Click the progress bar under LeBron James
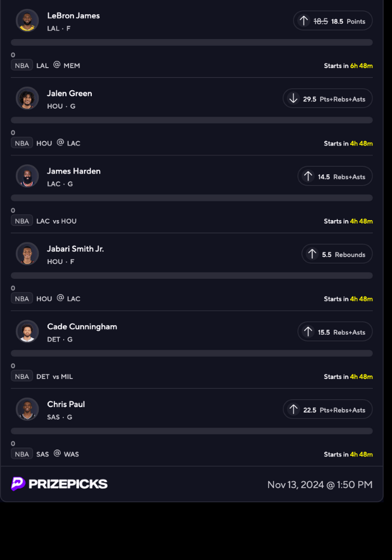This screenshot has height=560, width=392. [192, 43]
